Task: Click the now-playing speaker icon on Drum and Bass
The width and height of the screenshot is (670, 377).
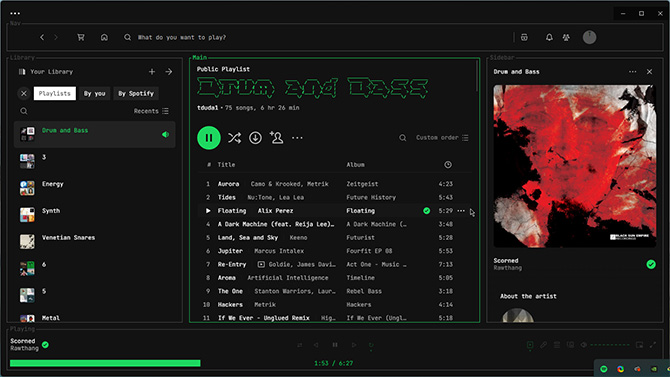Action: click(x=165, y=135)
